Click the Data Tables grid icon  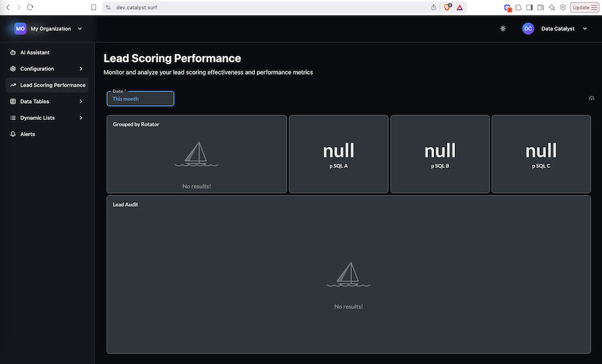pyautogui.click(x=13, y=101)
